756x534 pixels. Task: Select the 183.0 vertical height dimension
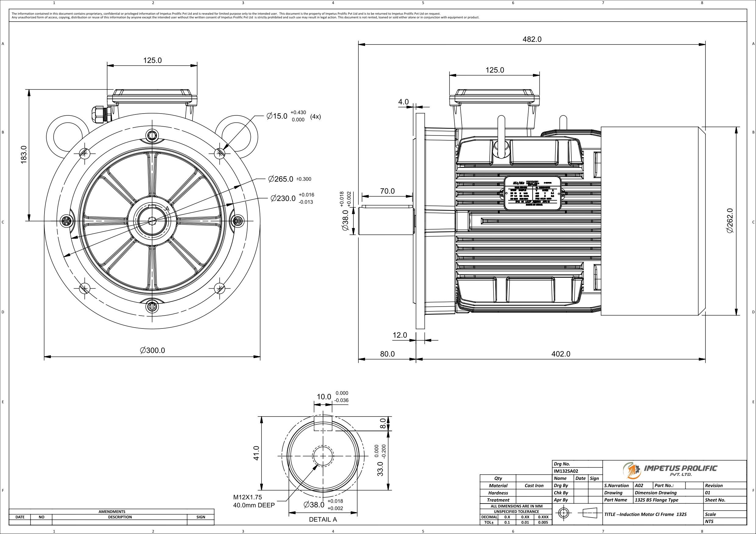24,155
